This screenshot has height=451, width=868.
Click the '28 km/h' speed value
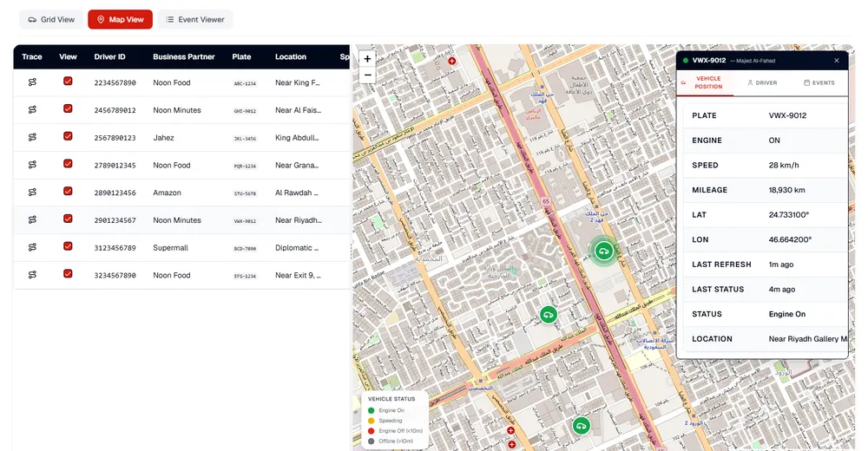pos(783,165)
